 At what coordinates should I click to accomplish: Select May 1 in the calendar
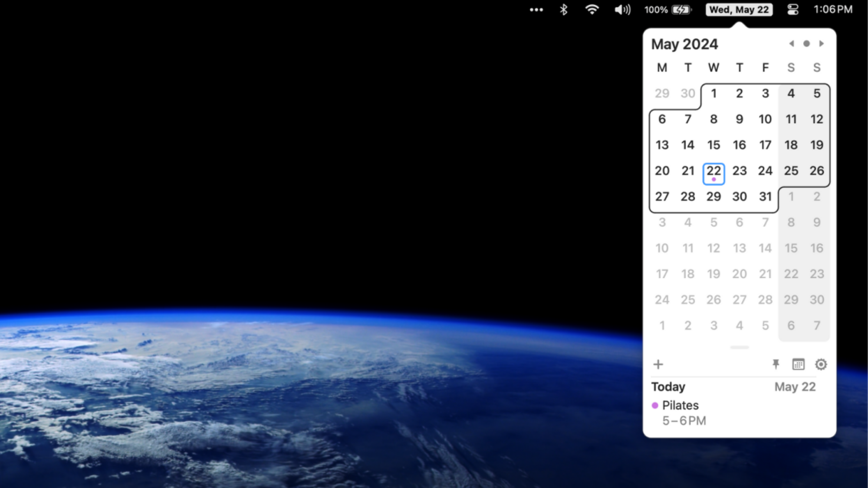tap(713, 93)
